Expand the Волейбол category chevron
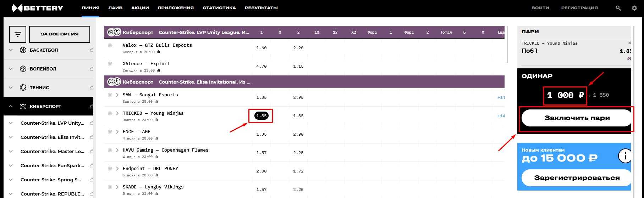644x198 pixels. pyautogui.click(x=11, y=69)
